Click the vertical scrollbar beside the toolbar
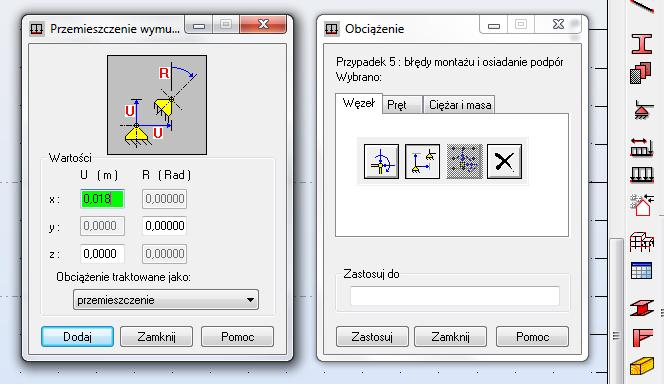664x384 pixels. point(616,311)
